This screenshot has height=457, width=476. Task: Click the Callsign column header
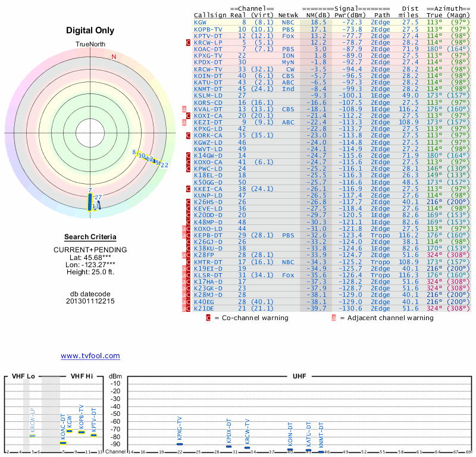click(x=211, y=15)
